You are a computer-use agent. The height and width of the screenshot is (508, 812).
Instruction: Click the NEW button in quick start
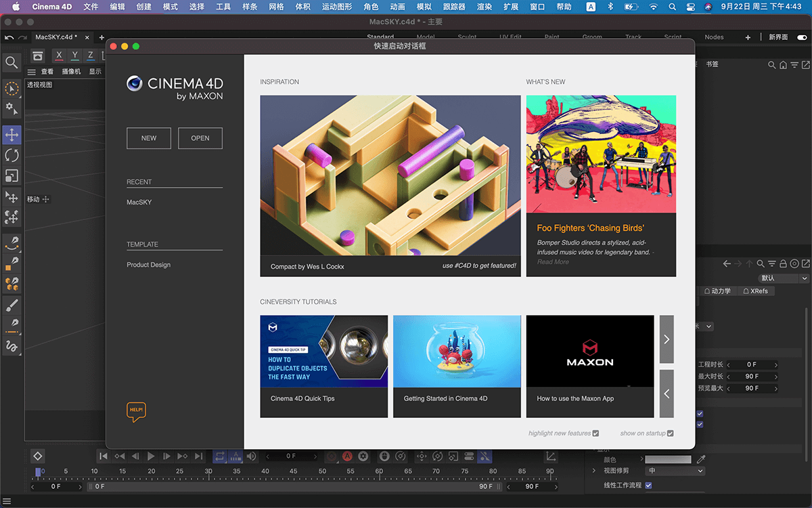pyautogui.click(x=149, y=138)
